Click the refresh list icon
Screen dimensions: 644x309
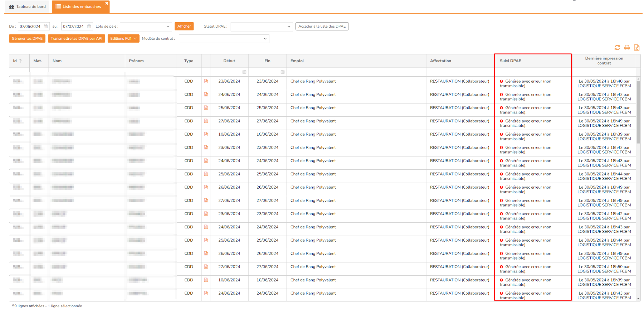(x=617, y=48)
